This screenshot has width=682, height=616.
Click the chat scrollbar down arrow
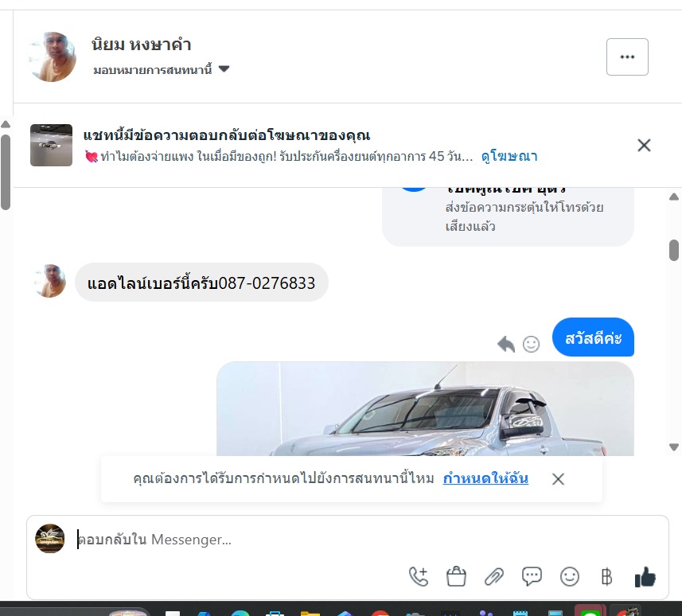pyautogui.click(x=674, y=447)
